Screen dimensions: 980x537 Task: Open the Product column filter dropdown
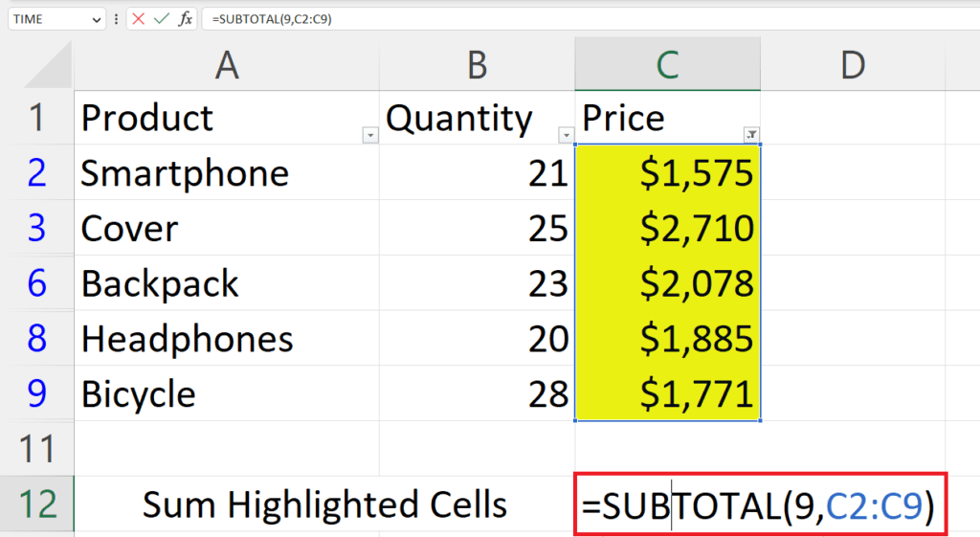pyautogui.click(x=370, y=135)
